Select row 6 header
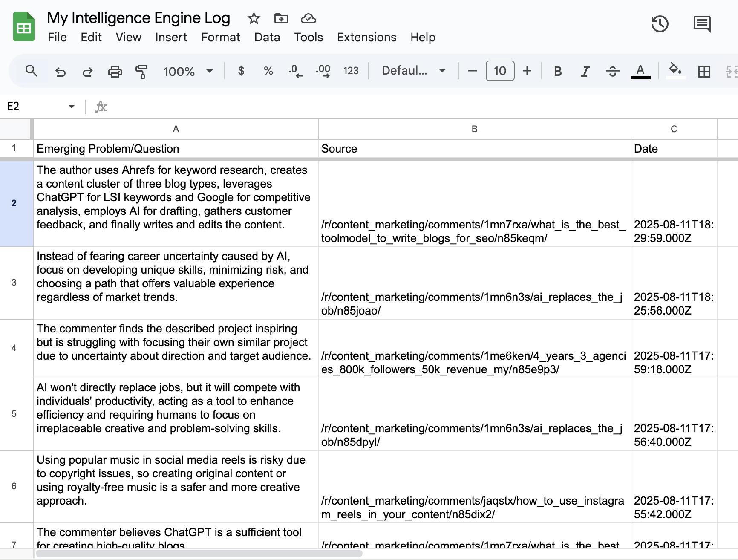The height and width of the screenshot is (560, 738). 16,486
